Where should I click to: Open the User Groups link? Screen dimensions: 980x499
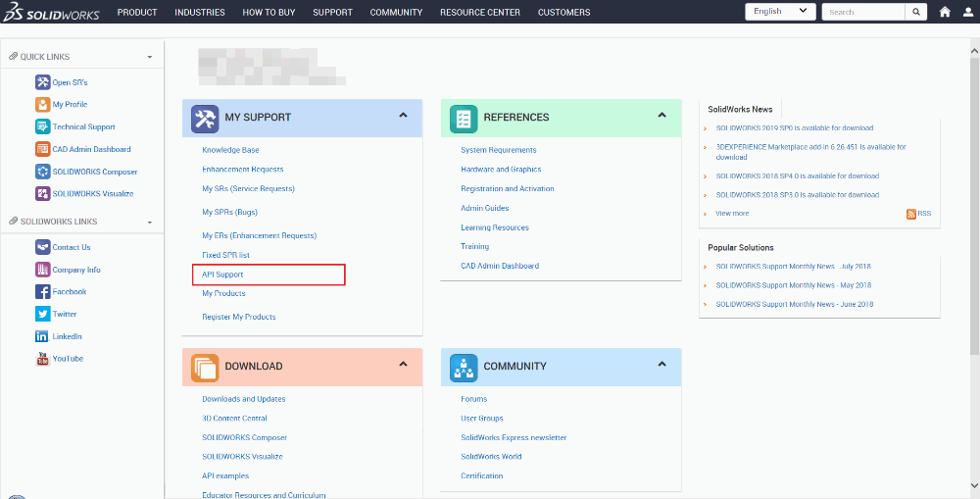(482, 419)
